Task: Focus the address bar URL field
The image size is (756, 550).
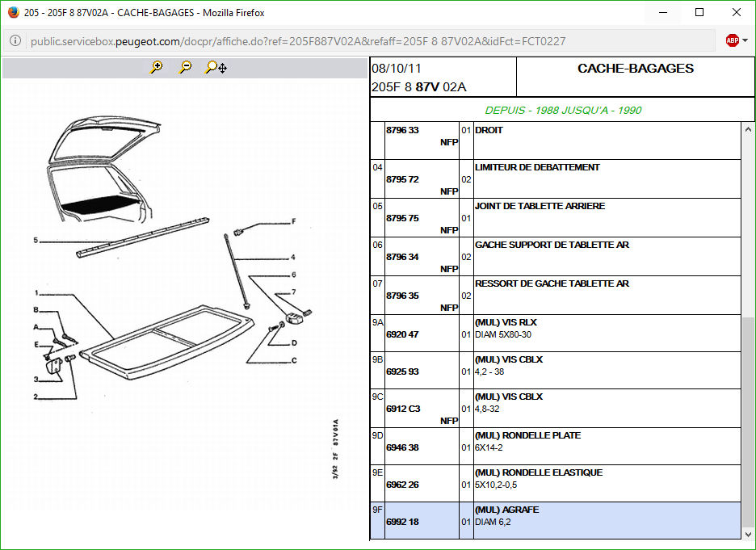Action: tap(363, 41)
